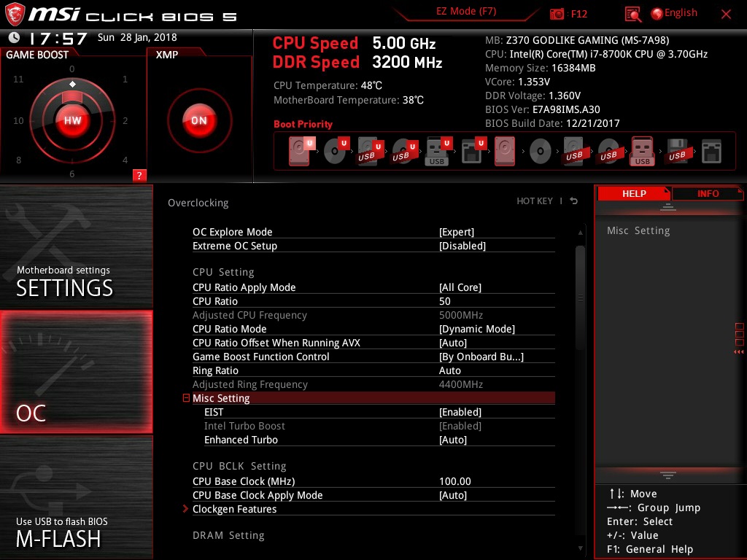Click the HOT KEY back arrow icon
The width and height of the screenshot is (747, 560).
tap(574, 201)
